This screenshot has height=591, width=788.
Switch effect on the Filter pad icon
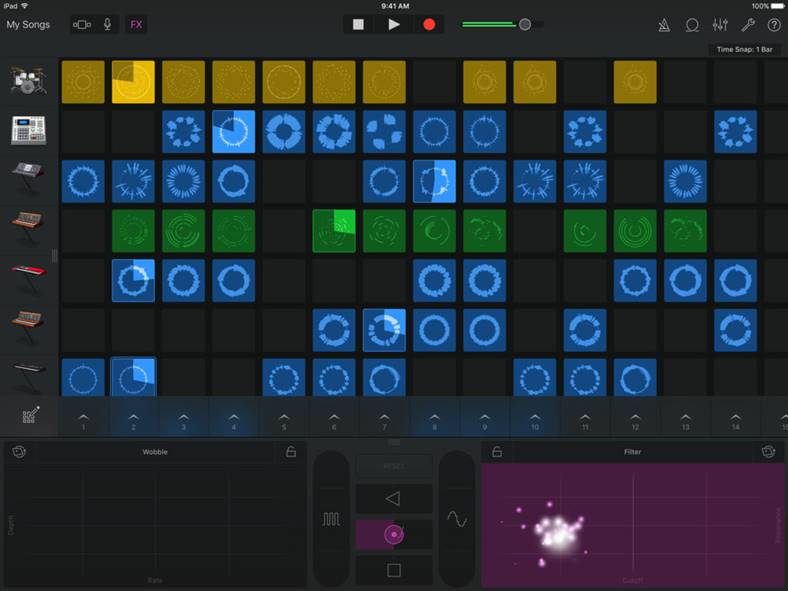[768, 451]
